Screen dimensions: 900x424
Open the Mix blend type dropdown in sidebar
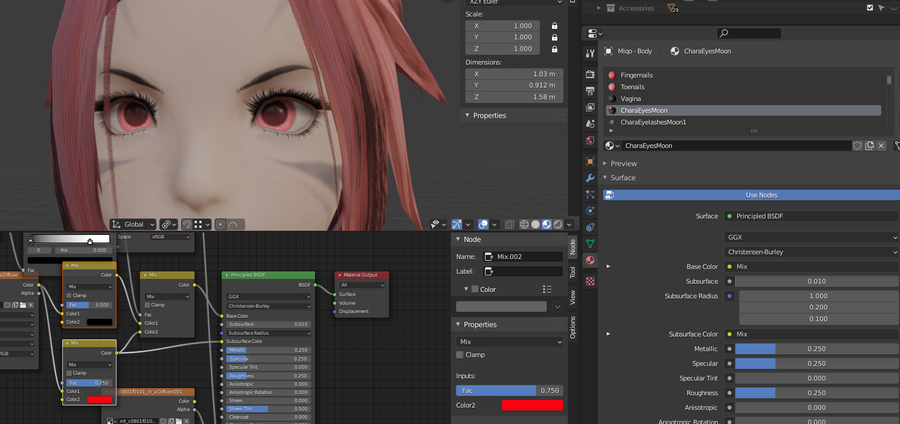point(510,341)
